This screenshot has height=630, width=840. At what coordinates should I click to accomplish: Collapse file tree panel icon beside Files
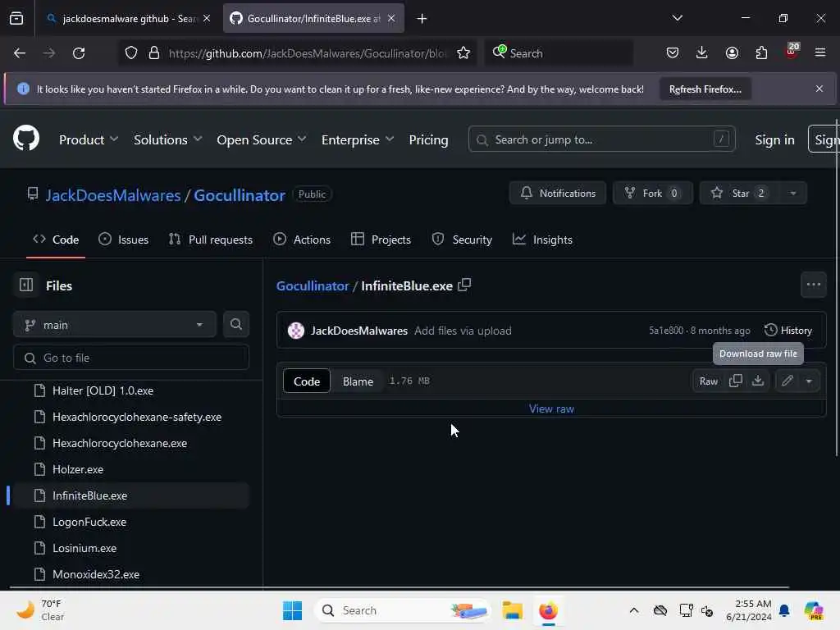click(x=26, y=285)
